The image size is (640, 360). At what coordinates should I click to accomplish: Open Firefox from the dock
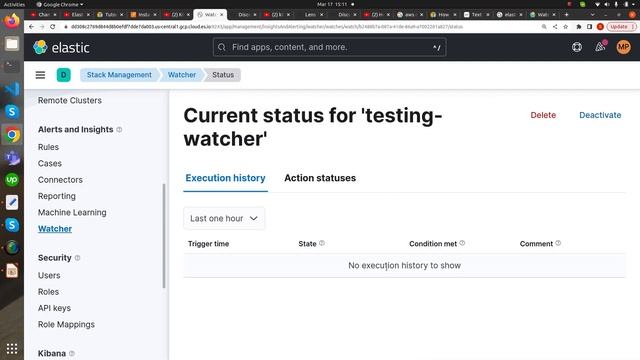[12, 21]
